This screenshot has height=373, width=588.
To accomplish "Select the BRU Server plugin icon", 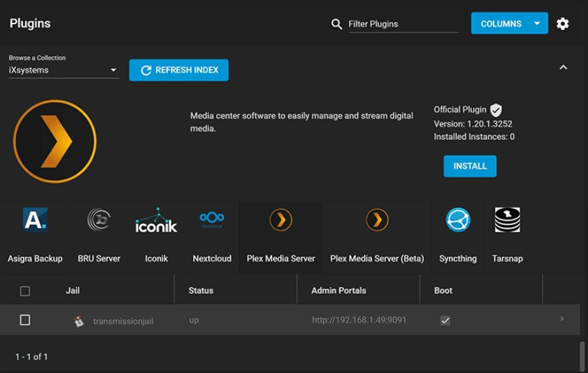I will (x=99, y=219).
